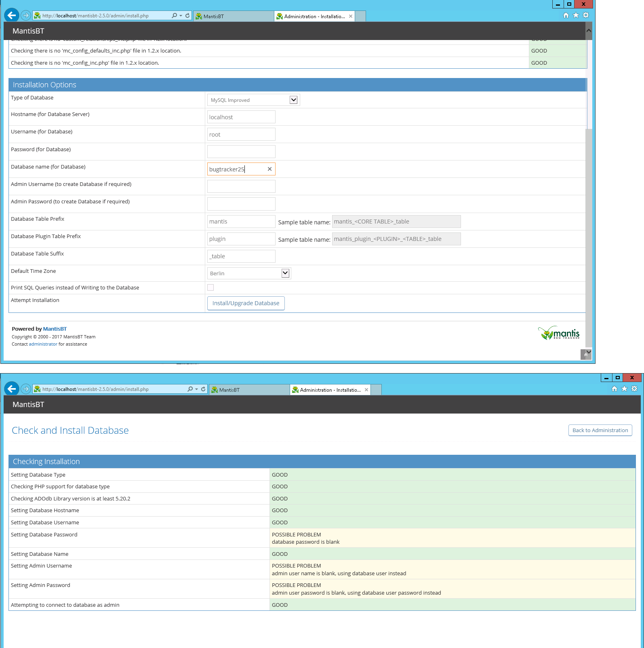The height and width of the screenshot is (648, 644).
Task: Open the tools gear in the bottom browser
Action: (634, 389)
